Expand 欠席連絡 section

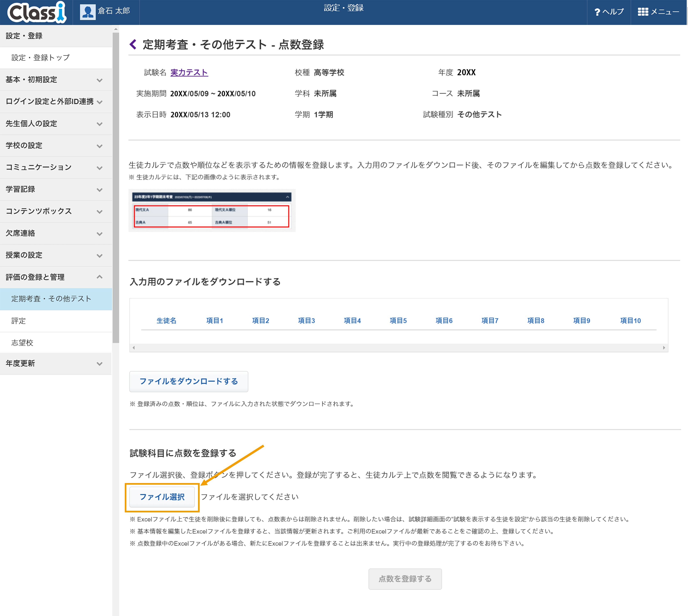[56, 233]
